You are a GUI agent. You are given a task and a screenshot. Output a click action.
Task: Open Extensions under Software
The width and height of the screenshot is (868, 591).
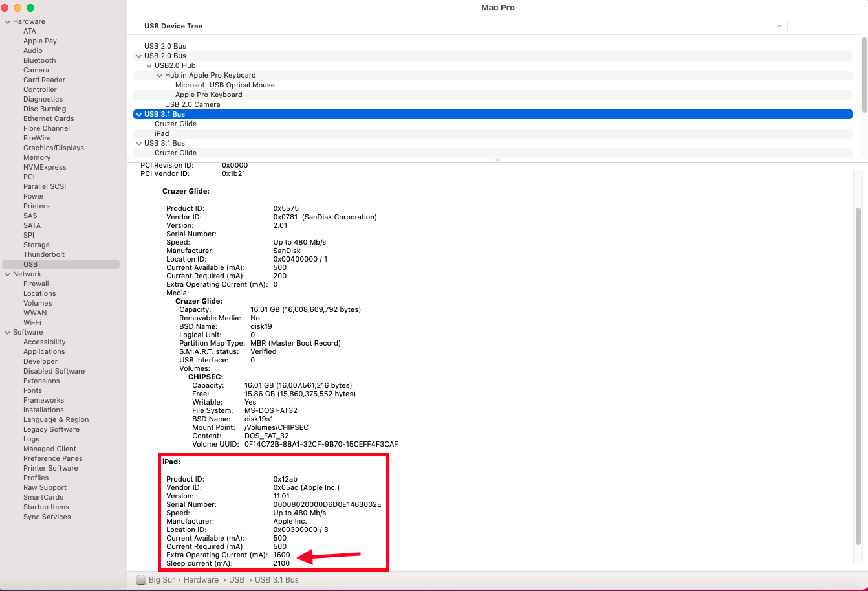(41, 381)
